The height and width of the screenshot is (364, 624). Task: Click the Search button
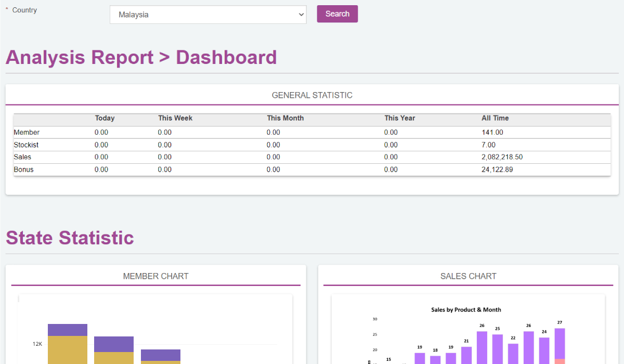pyautogui.click(x=337, y=14)
